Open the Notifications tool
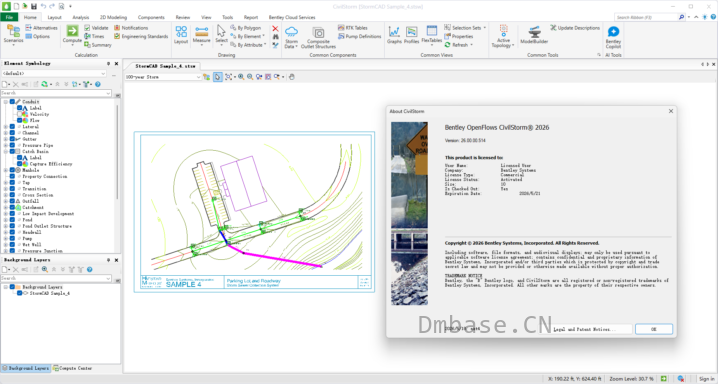The image size is (718, 384). pos(131,28)
